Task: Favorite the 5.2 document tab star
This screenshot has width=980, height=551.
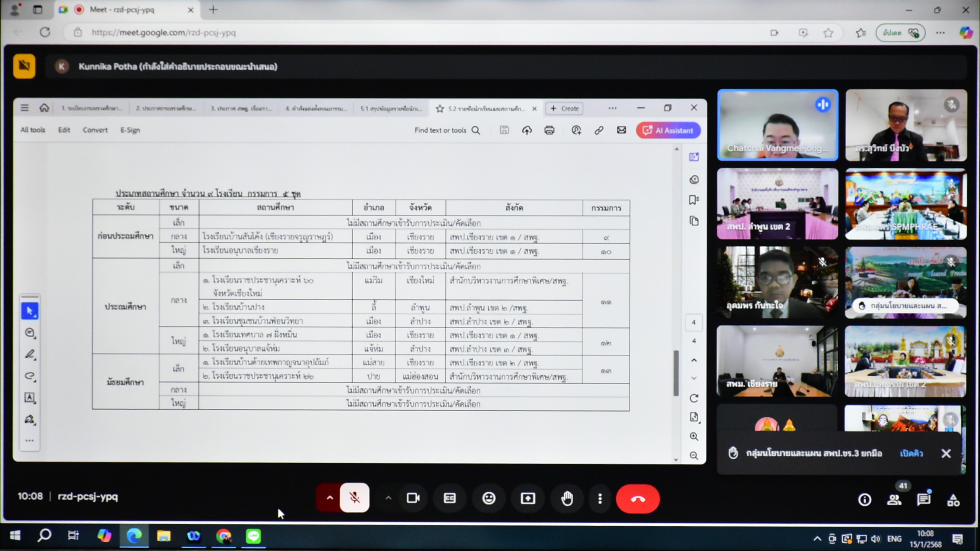Action: [x=439, y=109]
